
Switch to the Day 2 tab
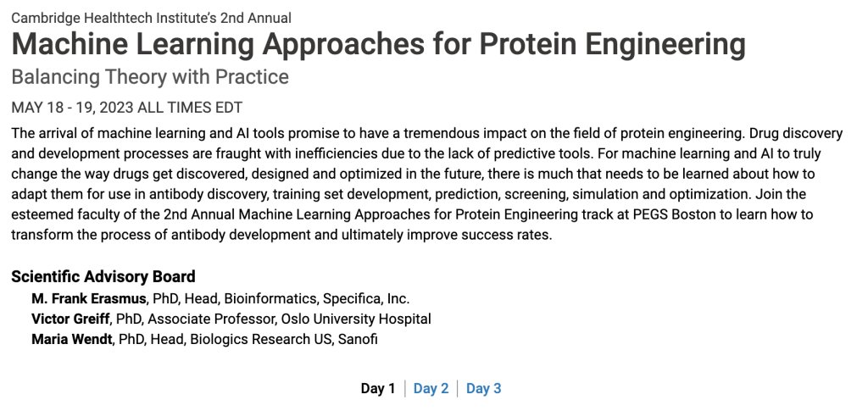tap(431, 389)
